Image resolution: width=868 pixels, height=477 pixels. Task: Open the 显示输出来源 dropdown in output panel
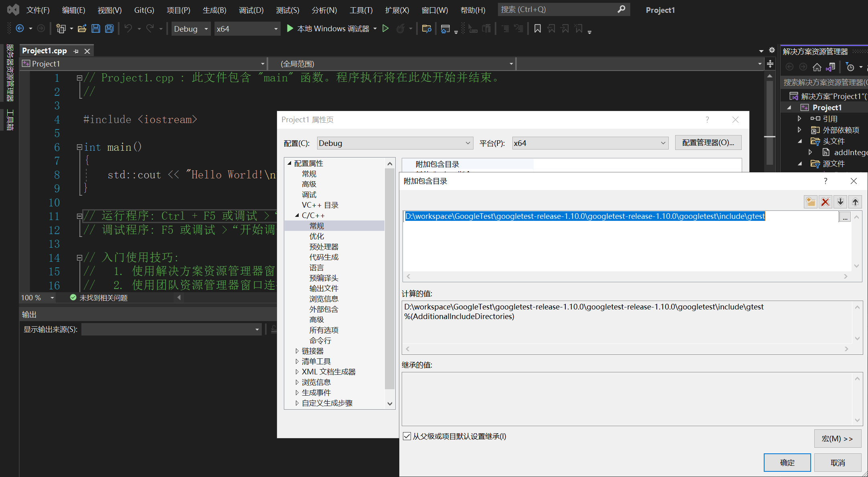[172, 329]
